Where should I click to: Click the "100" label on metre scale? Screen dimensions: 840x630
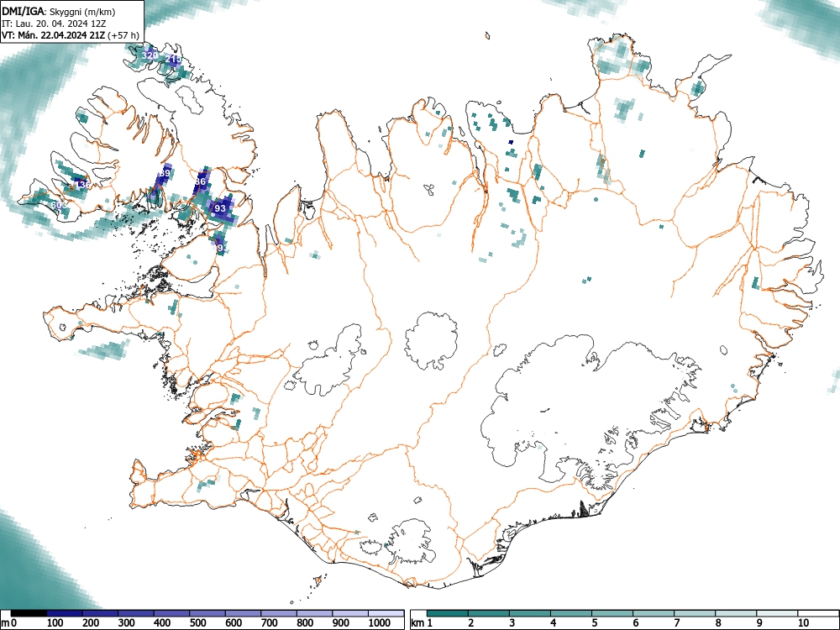[55, 622]
